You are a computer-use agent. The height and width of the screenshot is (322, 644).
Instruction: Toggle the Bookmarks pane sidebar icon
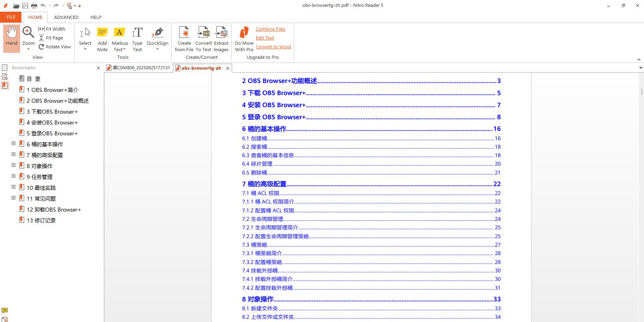5,85
